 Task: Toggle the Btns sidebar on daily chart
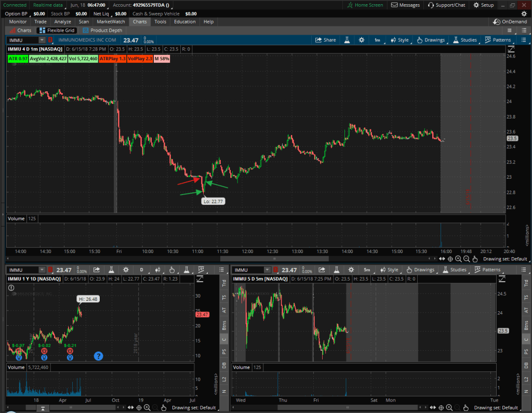(224, 325)
